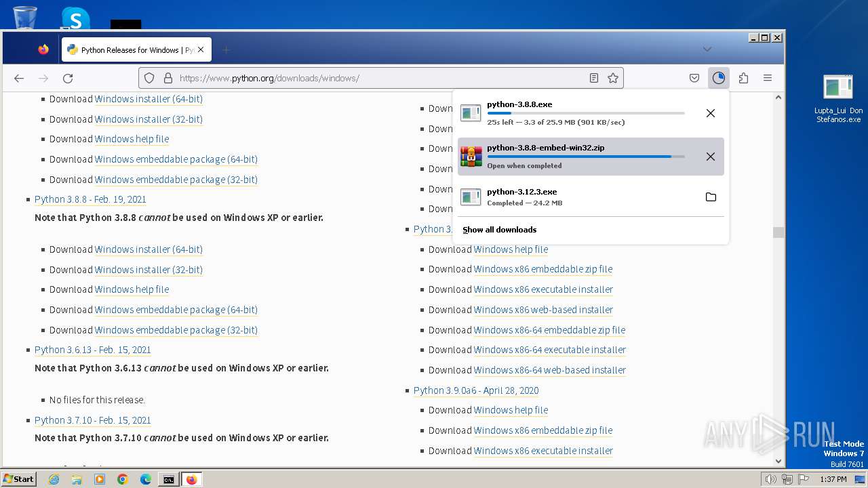The width and height of the screenshot is (868, 488).
Task: Click Windows embeddable package (64-bit) under 3.8.8
Action: 176,310
